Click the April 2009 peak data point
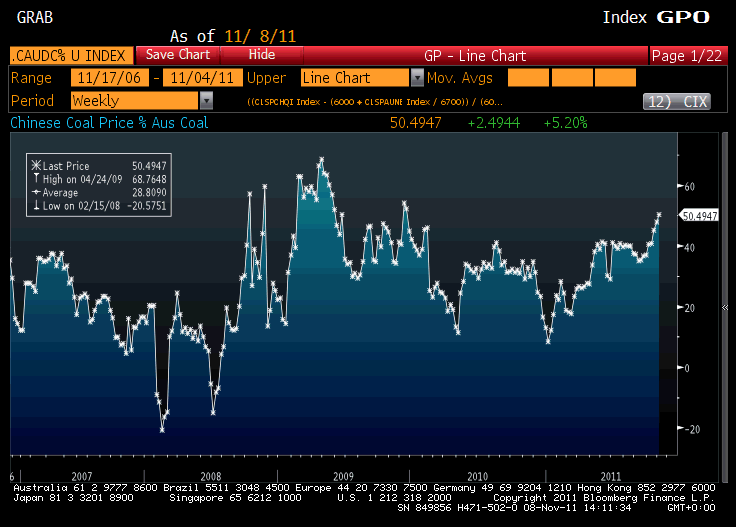Screen dimensions: 736x527 pos(321,159)
